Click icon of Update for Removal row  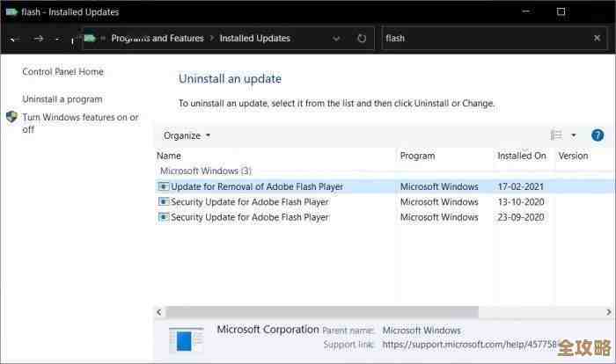[x=164, y=186]
